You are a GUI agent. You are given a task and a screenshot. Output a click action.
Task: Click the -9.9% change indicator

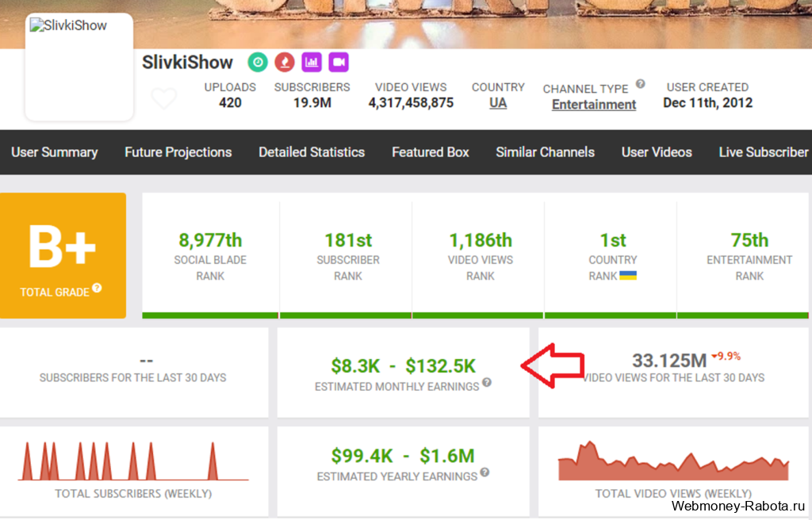[x=726, y=357]
